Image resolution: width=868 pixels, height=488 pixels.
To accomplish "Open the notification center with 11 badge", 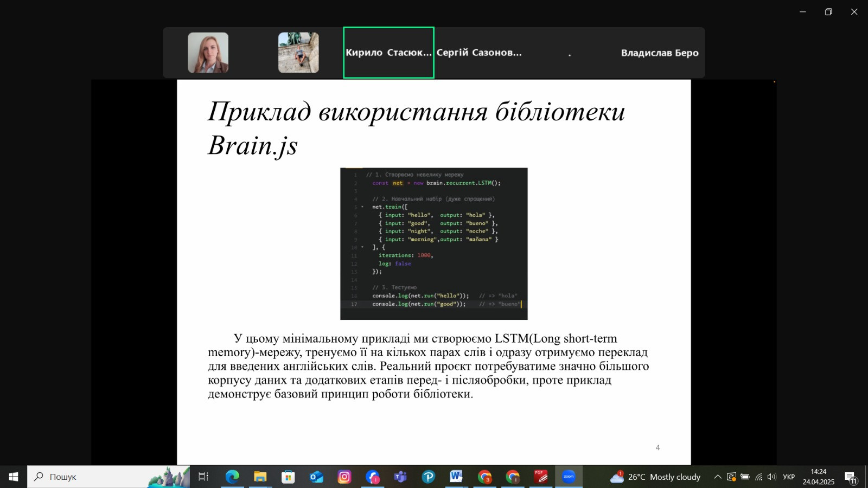I will pos(851,477).
